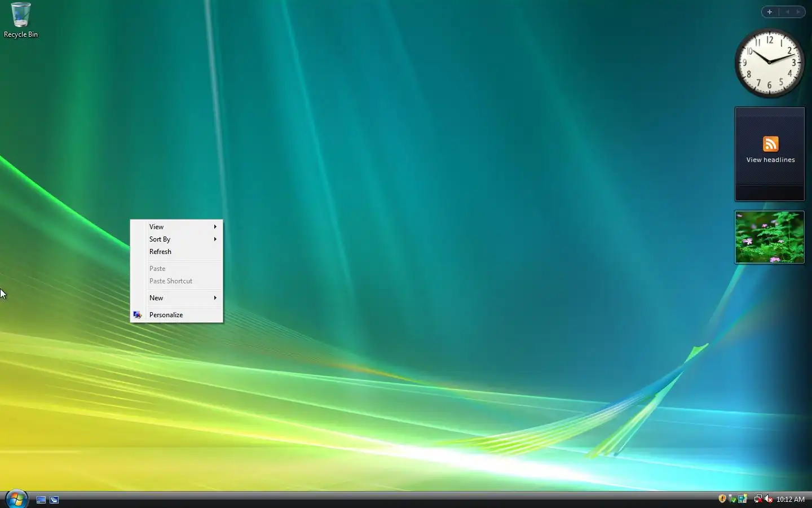Expand the View submenu

click(x=176, y=227)
